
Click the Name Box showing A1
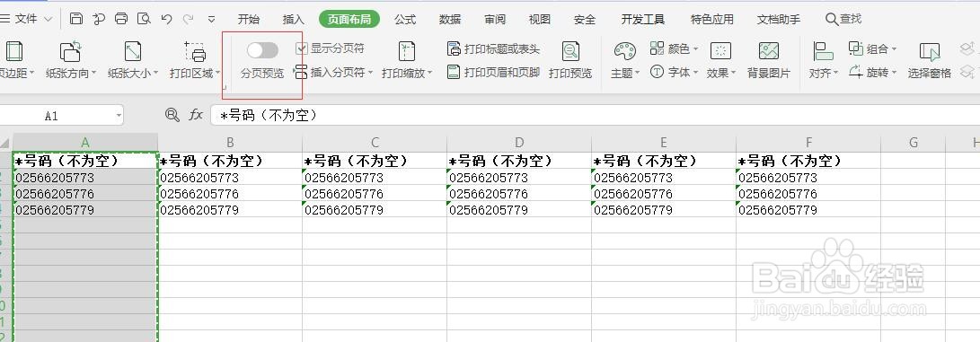click(x=51, y=116)
